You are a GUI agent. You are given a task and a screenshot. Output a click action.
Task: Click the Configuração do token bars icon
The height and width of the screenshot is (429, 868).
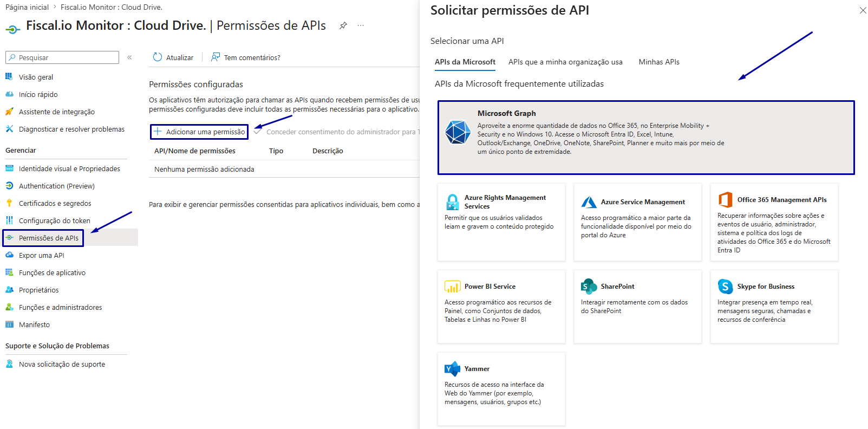pyautogui.click(x=9, y=220)
